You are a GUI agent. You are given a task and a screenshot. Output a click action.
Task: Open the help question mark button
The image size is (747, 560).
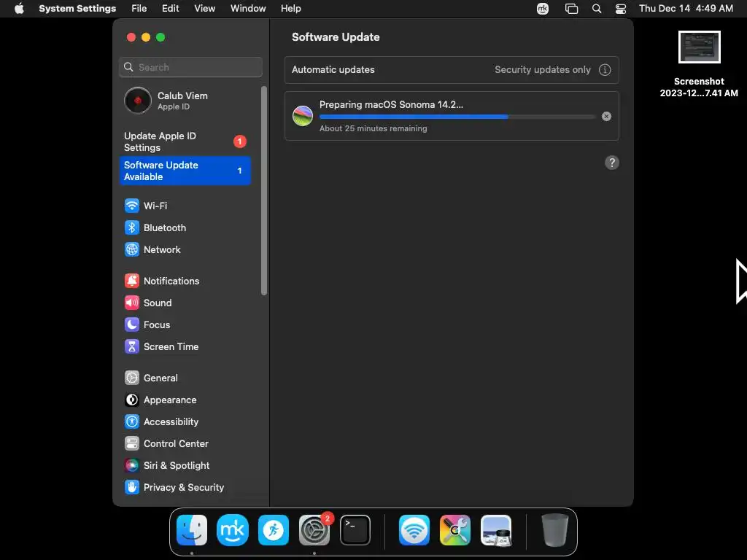click(x=612, y=163)
